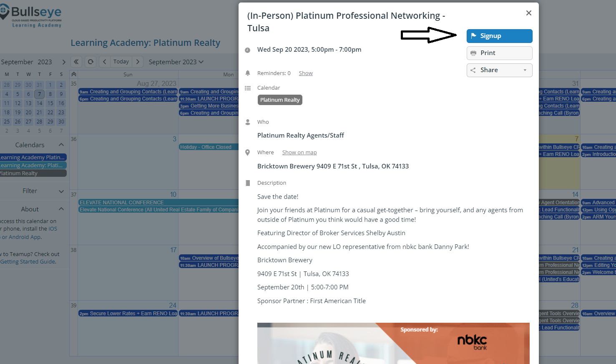Refresh the calendar view
This screenshot has width=616, height=364.
(91, 62)
